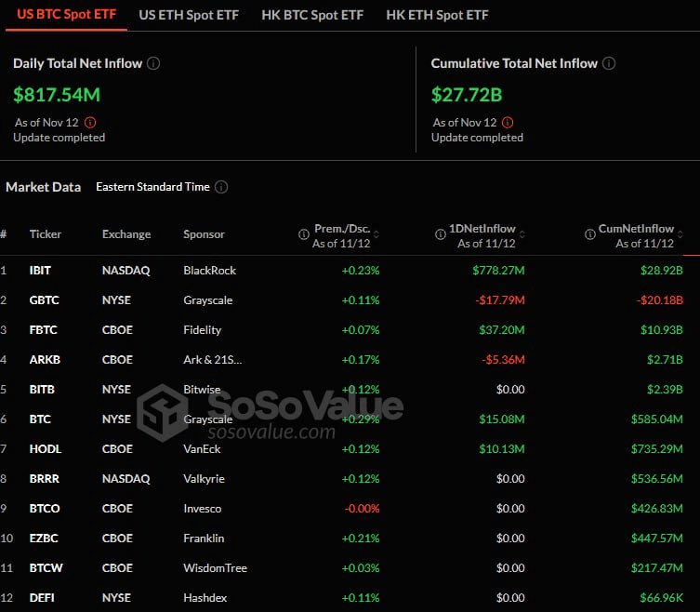This screenshot has height=612, width=700.
Task: Click the WisdomTree sponsor name
Action: [x=215, y=568]
